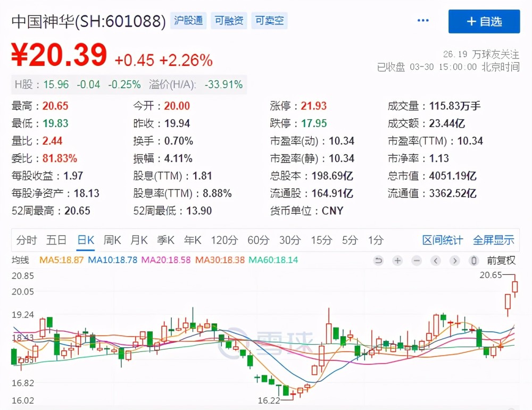
Task: Switch to the 30分 interval tab
Action: [290, 240]
